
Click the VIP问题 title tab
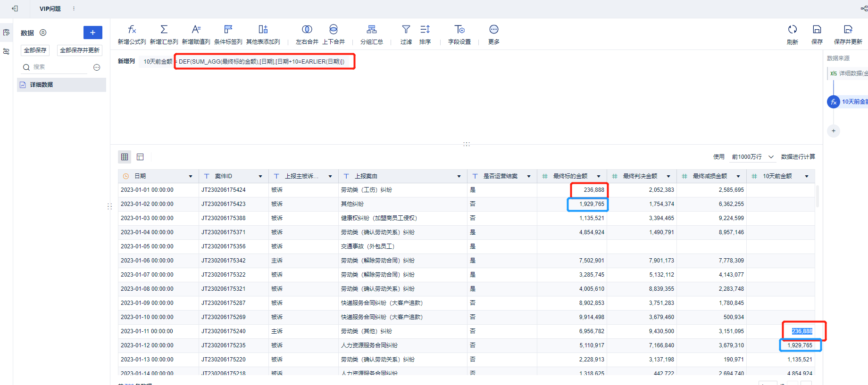pos(50,8)
